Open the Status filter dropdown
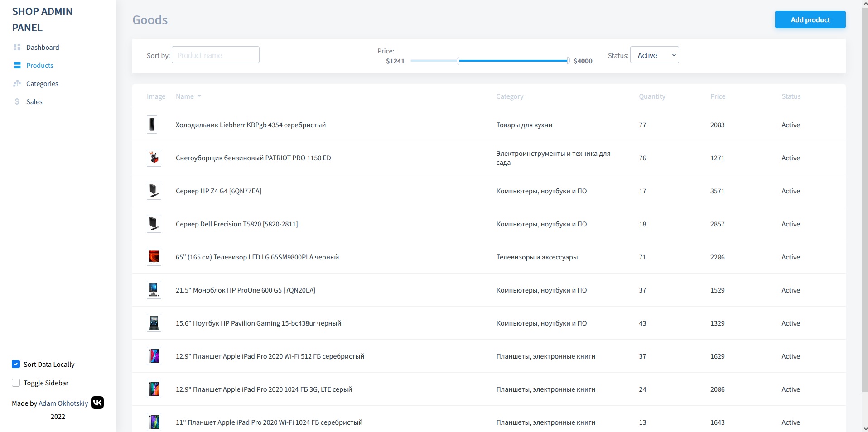The height and width of the screenshot is (432, 868). pyautogui.click(x=655, y=55)
